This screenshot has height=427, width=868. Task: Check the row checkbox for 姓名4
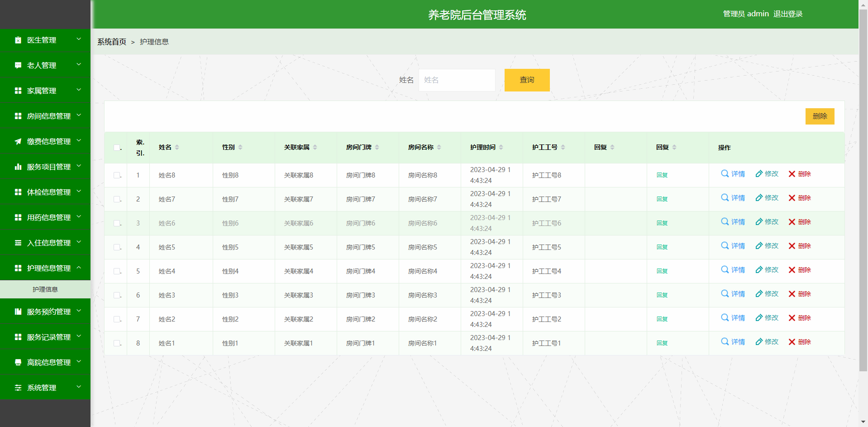pyautogui.click(x=117, y=271)
